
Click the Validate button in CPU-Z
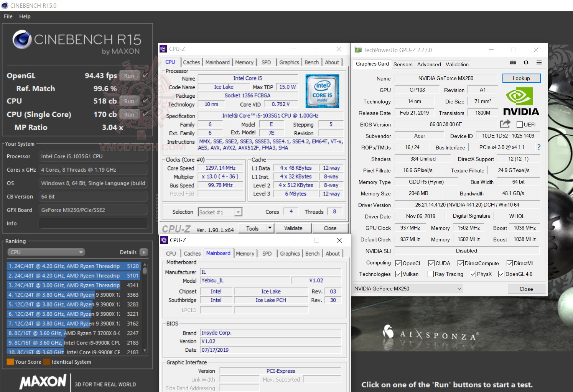[x=293, y=228]
